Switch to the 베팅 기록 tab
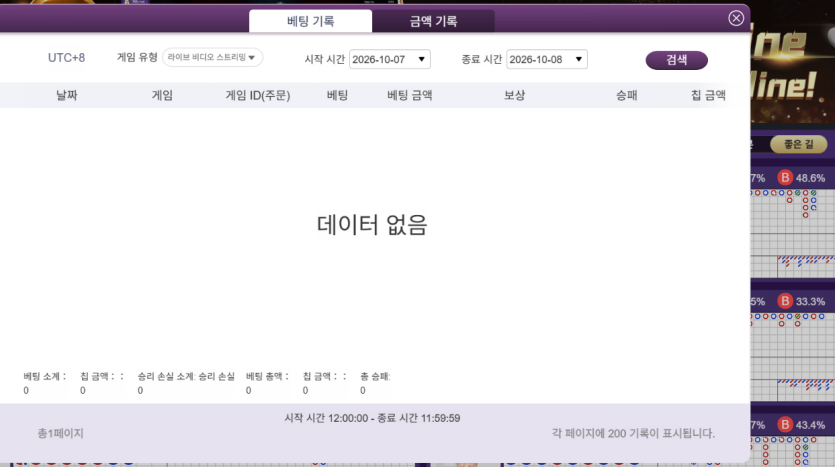Screen dimensions: 835x467 point(310,21)
